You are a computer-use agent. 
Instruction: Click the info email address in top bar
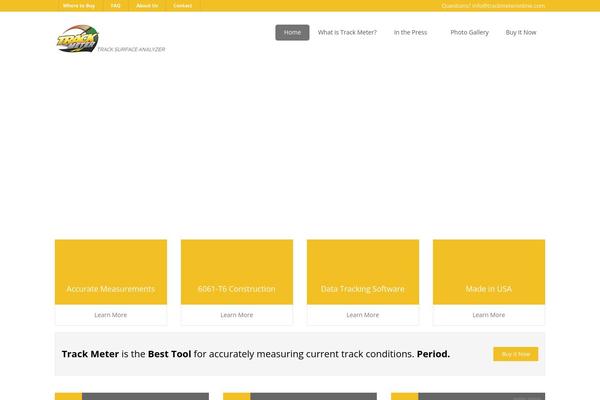508,6
